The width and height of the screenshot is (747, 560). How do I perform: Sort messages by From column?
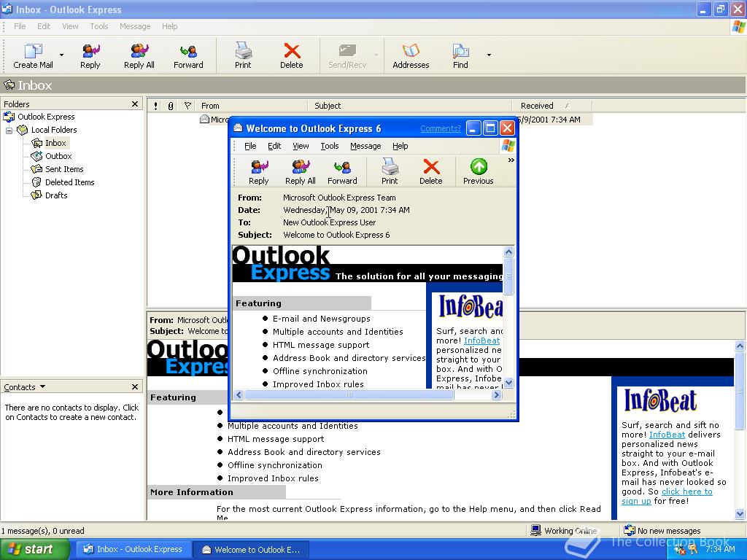click(252, 106)
